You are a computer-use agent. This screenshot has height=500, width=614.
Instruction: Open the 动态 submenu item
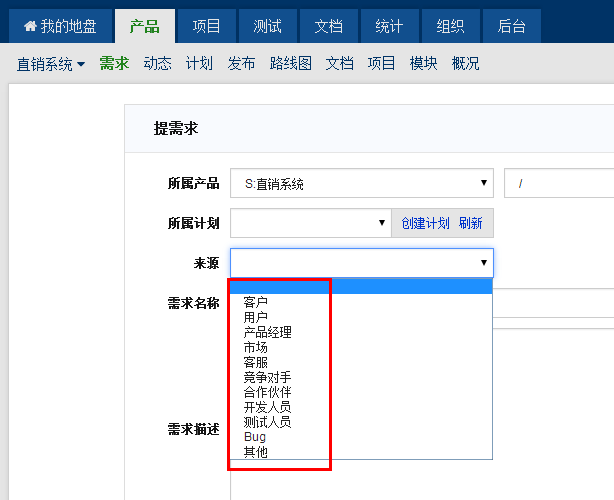pyautogui.click(x=157, y=63)
